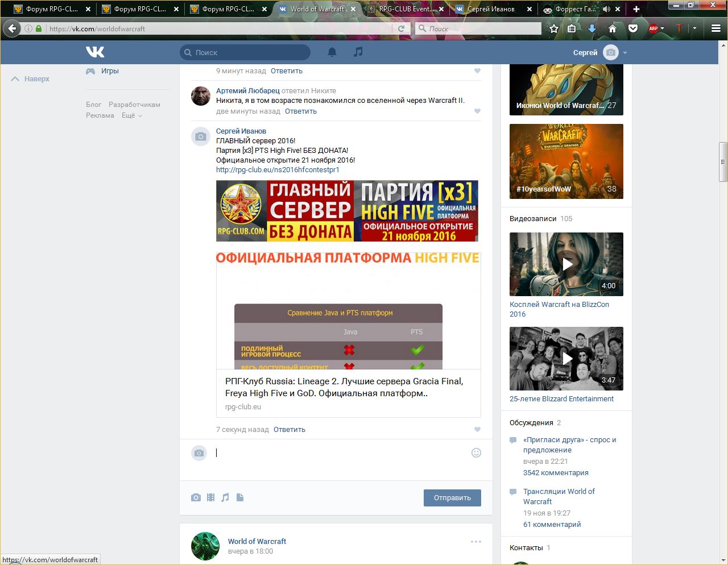Open the Видеозаписи section header
This screenshot has height=565, width=728.
533,219
